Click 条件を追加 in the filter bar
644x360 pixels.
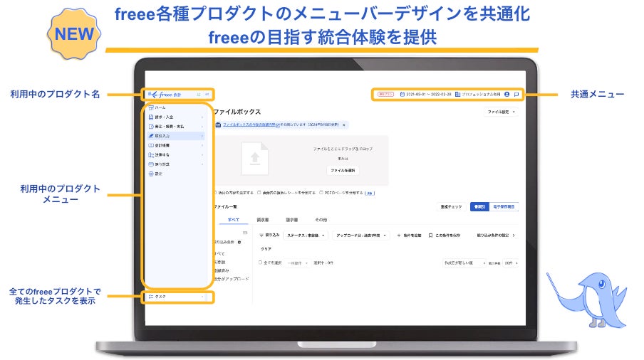point(412,235)
